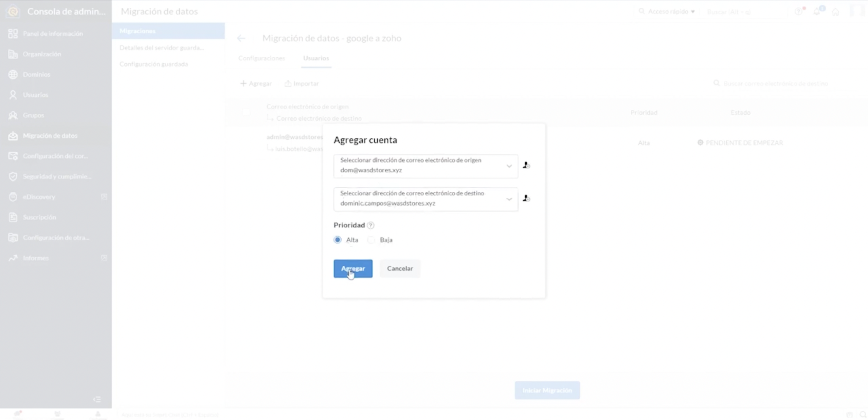Open the origin email address dropdown
The height and width of the screenshot is (420, 868).
426,166
